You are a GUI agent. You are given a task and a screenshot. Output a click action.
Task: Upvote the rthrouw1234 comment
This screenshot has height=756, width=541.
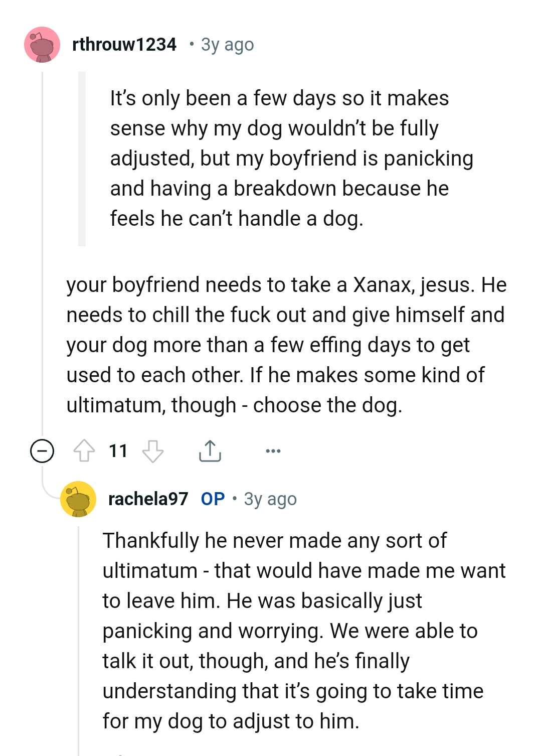point(84,450)
